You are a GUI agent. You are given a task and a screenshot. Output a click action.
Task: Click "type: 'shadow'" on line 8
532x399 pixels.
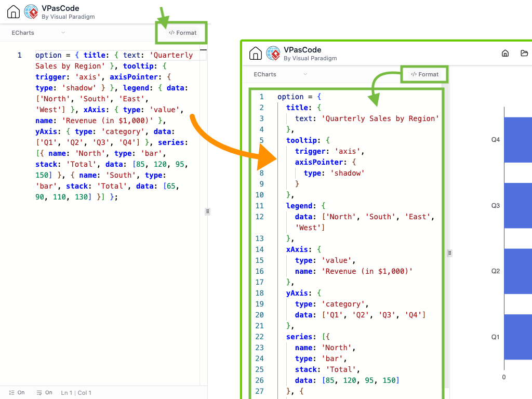tap(334, 173)
